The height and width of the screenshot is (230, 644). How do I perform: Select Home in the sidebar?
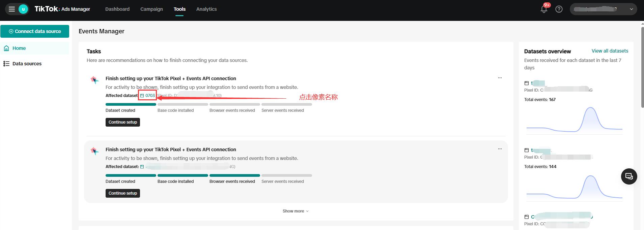(35, 48)
